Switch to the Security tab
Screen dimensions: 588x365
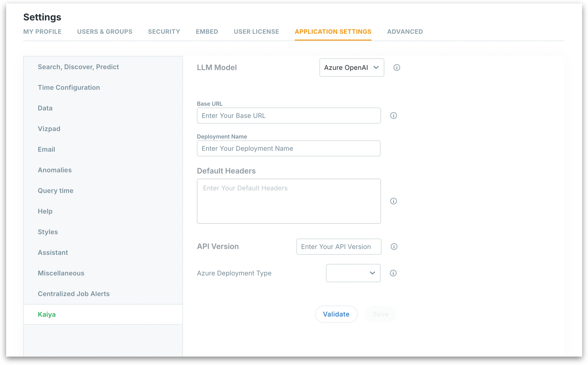click(x=164, y=32)
